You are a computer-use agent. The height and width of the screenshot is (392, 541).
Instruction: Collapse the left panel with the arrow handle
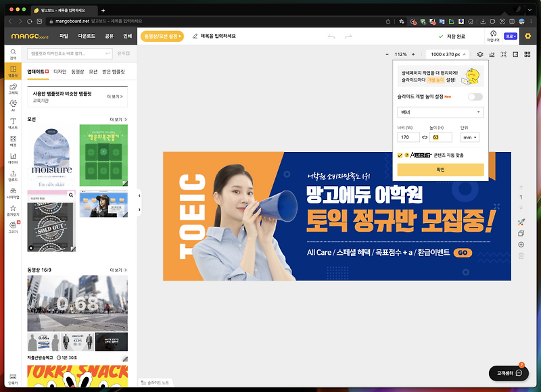tap(139, 195)
